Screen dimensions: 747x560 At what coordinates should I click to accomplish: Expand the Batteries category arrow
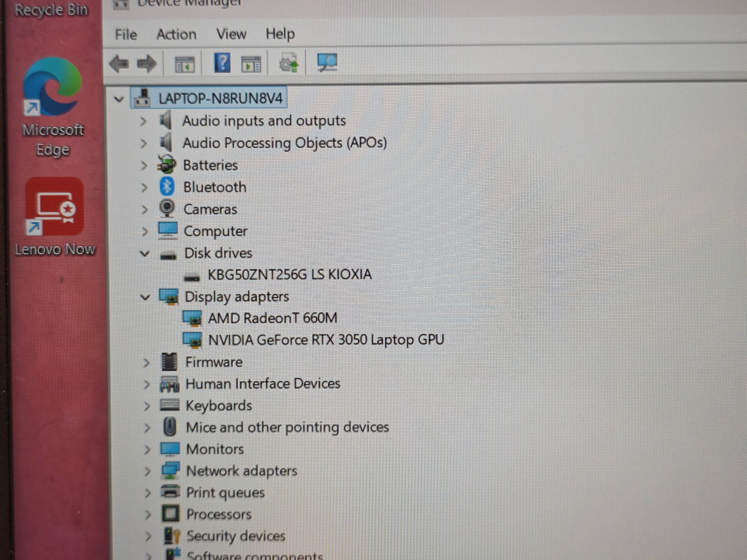[x=144, y=165]
